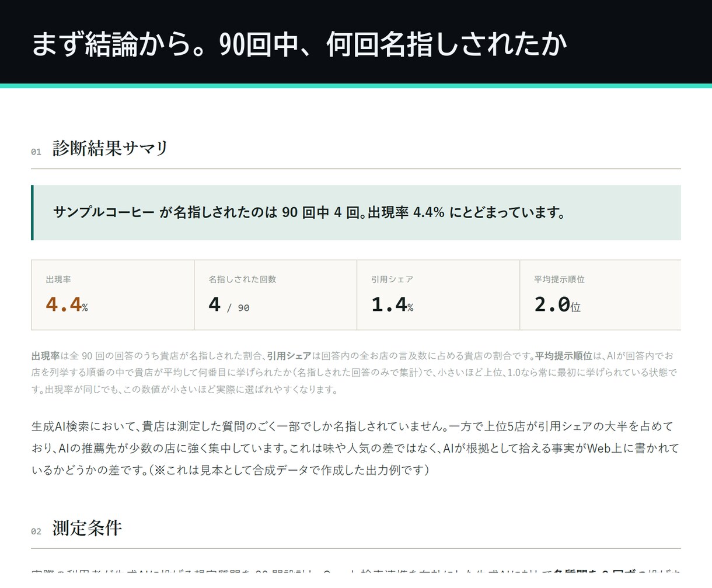Click the callout sentence starting 'サンプルコーヒー が名指しされたのは'
The width and height of the screenshot is (712, 588).
point(309,212)
